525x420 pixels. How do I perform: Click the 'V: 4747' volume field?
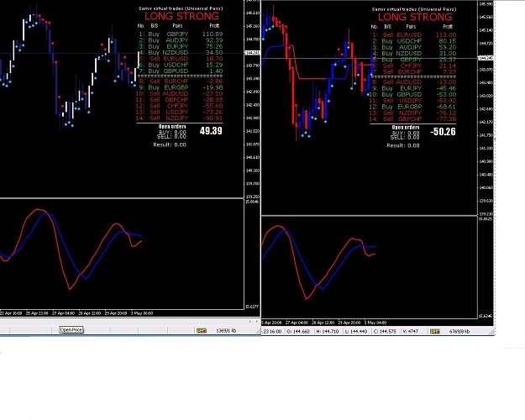tap(411, 331)
